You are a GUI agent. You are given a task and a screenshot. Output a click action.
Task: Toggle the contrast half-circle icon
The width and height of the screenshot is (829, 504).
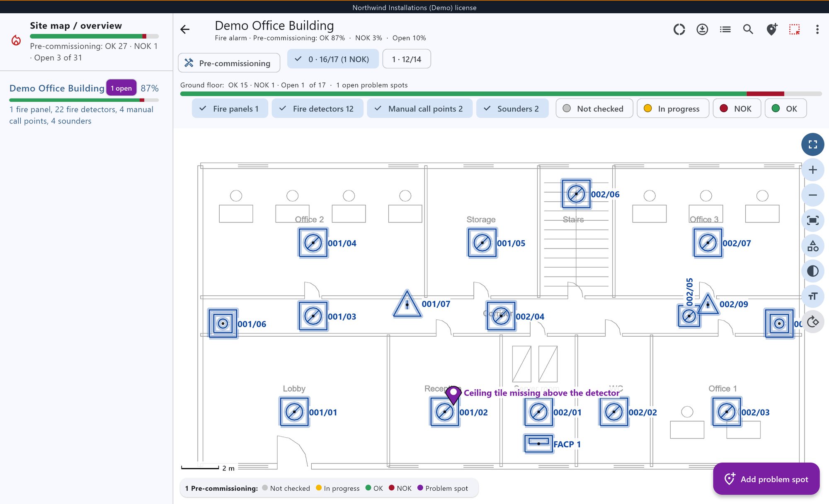812,271
